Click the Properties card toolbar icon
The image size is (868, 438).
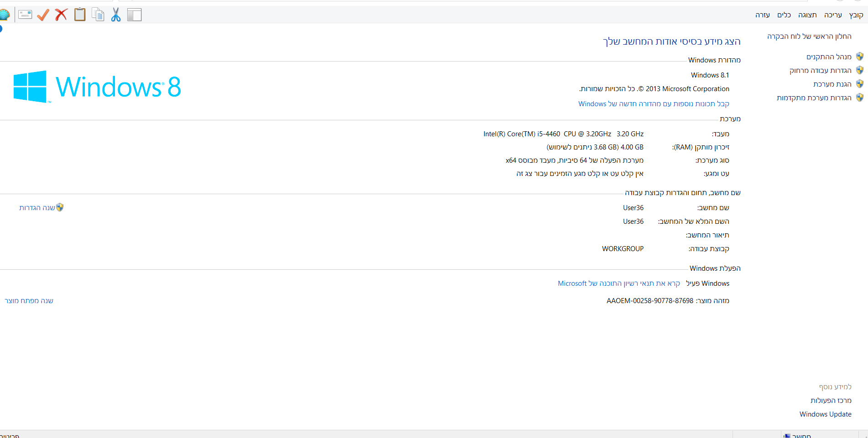[x=25, y=15]
